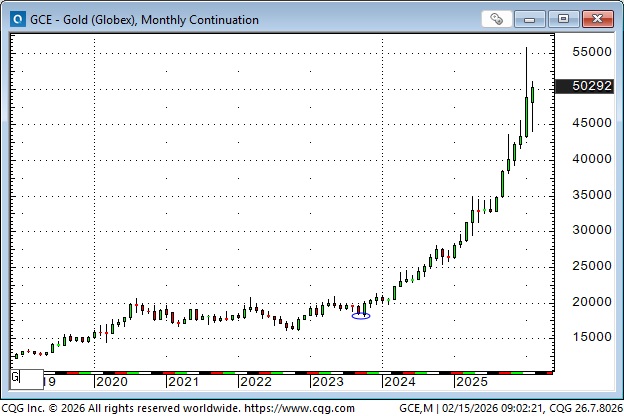Image resolution: width=624 pixels, height=416 pixels.
Task: Click the 2024 label on time axis
Action: 399,381
